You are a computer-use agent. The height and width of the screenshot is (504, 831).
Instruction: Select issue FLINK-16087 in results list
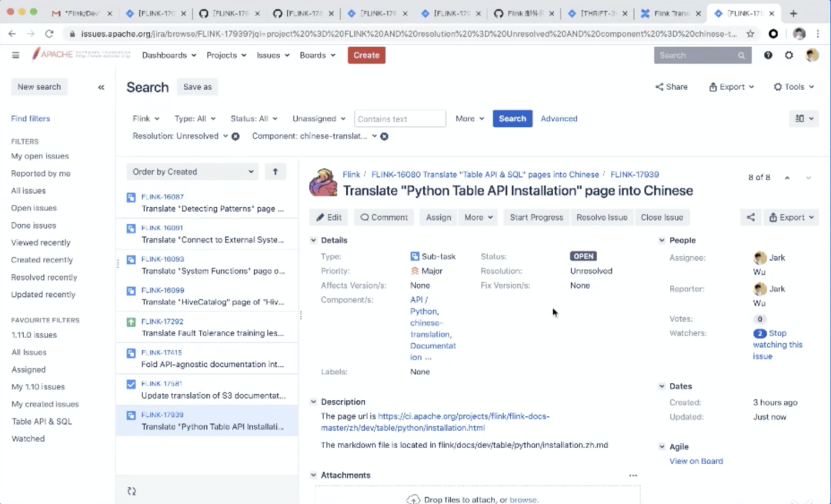pos(207,202)
